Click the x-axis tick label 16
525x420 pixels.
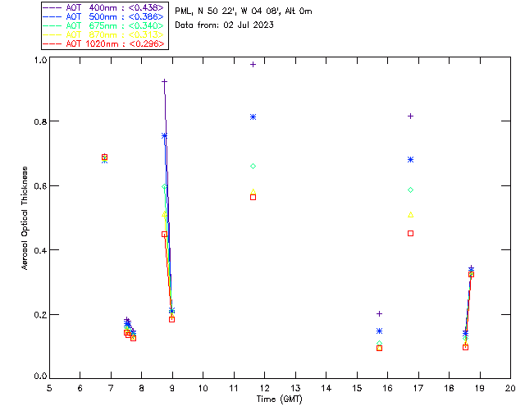pyautogui.click(x=388, y=388)
